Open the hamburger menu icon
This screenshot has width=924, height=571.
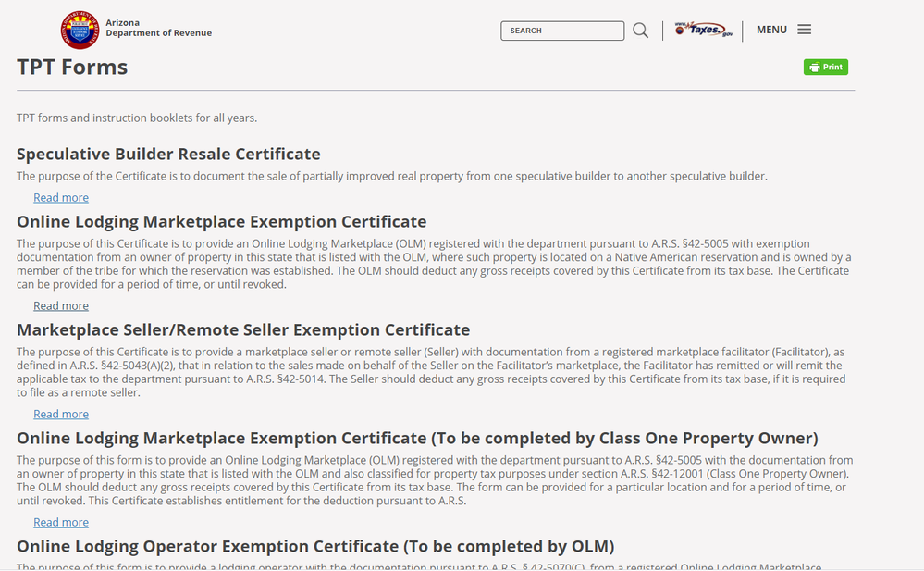(x=804, y=30)
